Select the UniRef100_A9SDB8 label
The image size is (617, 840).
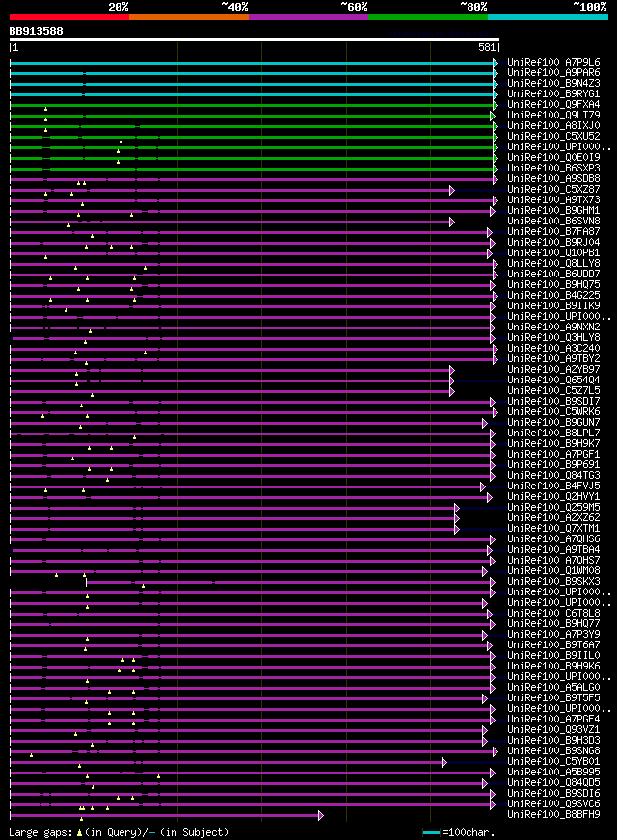(x=553, y=179)
